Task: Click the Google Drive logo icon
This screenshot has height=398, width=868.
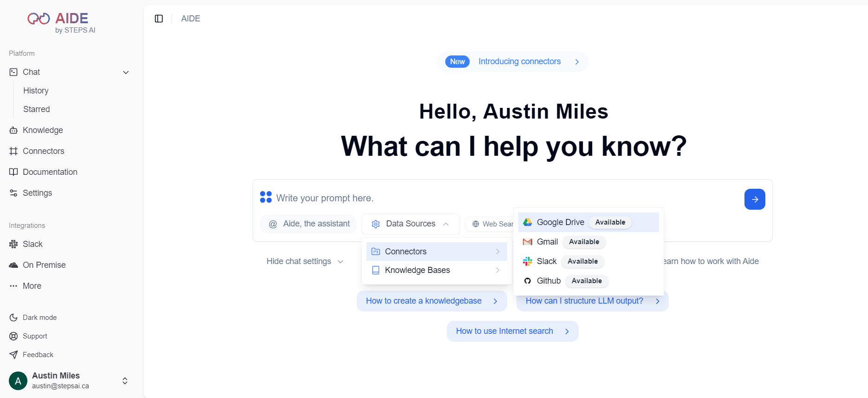Action: 528,222
